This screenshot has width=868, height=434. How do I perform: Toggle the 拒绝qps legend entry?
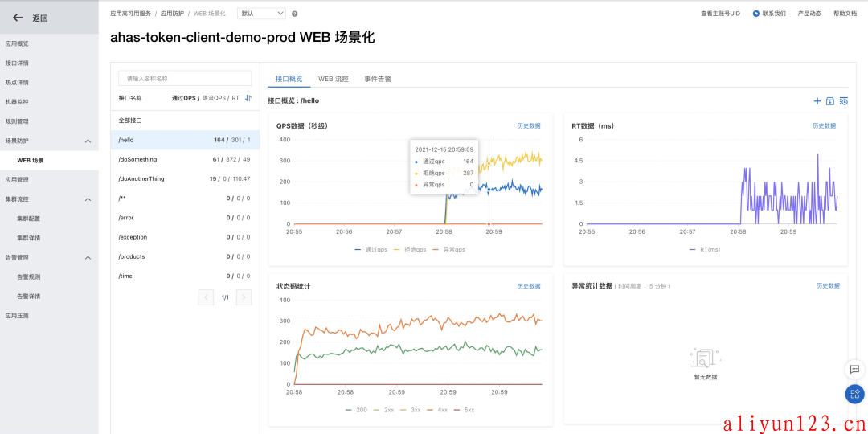click(409, 250)
